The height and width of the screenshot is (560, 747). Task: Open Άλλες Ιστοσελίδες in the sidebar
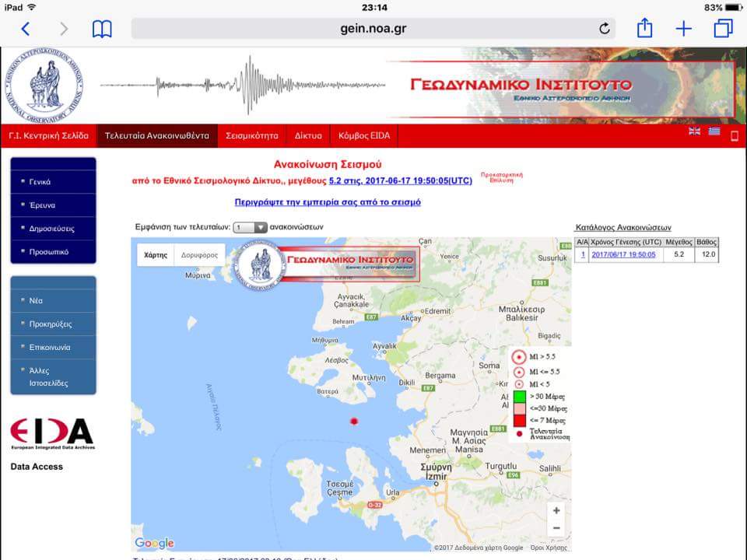(54, 376)
